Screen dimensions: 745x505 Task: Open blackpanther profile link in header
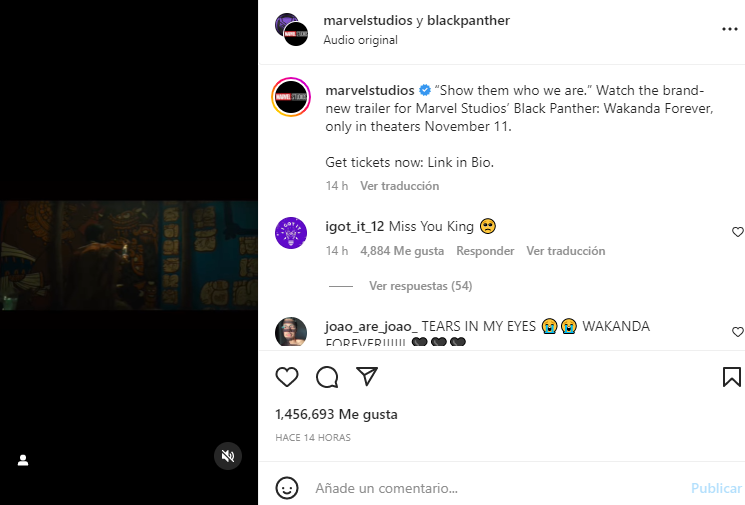pyautogui.click(x=468, y=21)
